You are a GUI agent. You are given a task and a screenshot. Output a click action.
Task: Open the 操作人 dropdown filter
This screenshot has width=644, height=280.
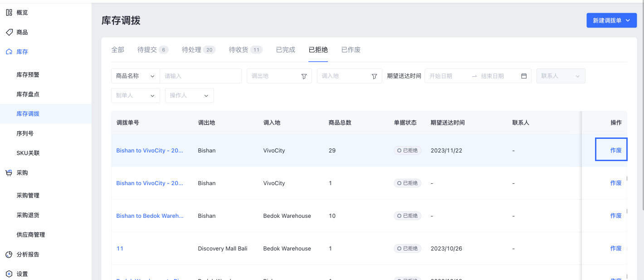[x=190, y=96]
